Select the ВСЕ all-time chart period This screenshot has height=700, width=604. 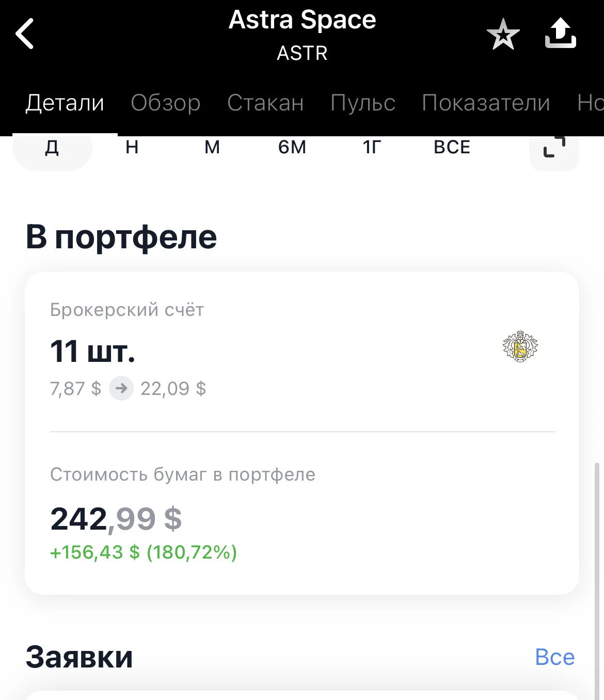coord(452,148)
